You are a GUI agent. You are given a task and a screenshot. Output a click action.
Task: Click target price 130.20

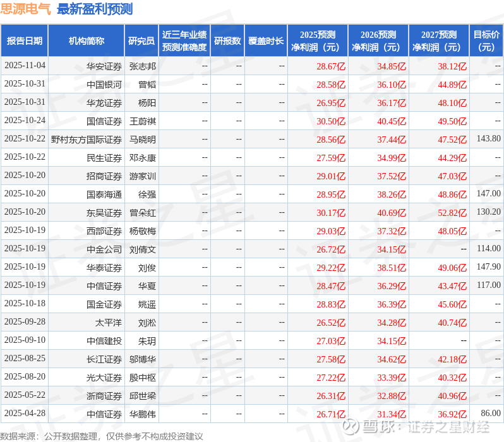click(489, 212)
